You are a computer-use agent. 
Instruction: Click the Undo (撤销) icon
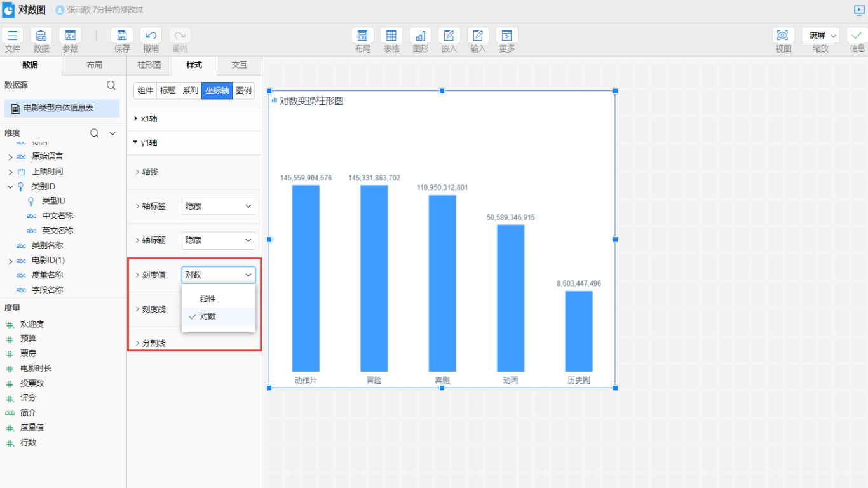[x=151, y=36]
